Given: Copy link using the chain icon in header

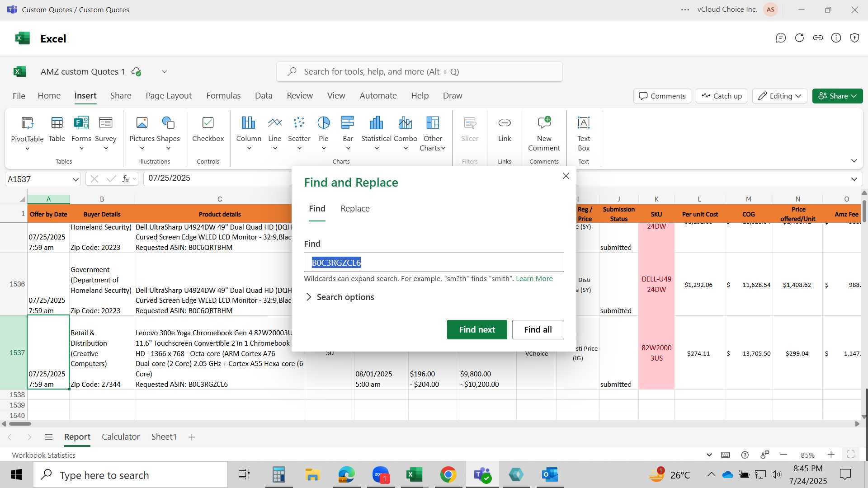Looking at the screenshot, I should tap(818, 38).
